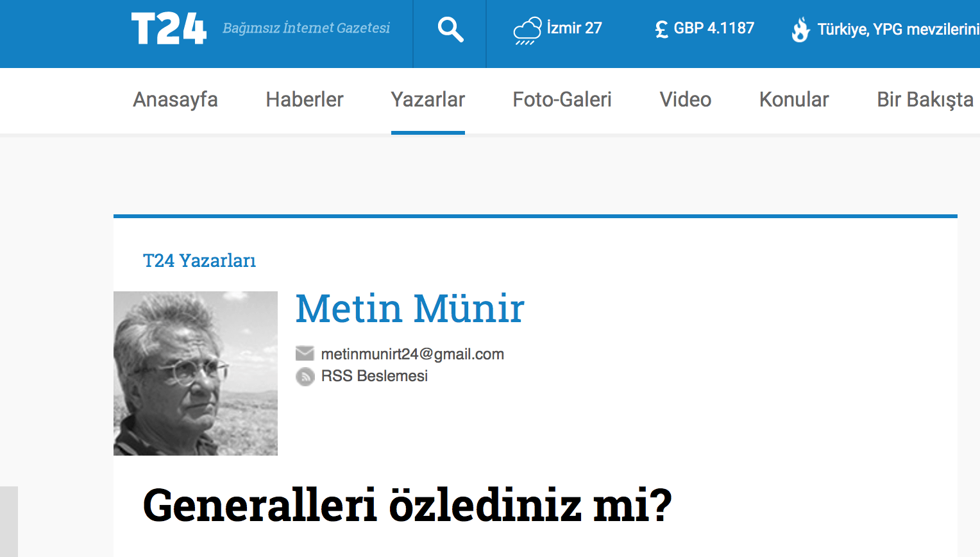This screenshot has height=557, width=980.
Task: Click the headline Generalleri özlediniz mi?
Action: coord(407,505)
